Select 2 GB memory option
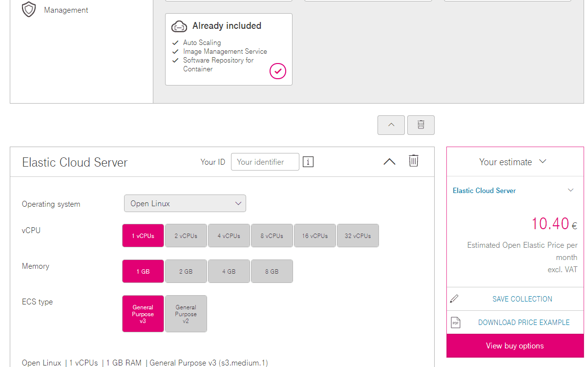This screenshot has height=367, width=588. (186, 271)
